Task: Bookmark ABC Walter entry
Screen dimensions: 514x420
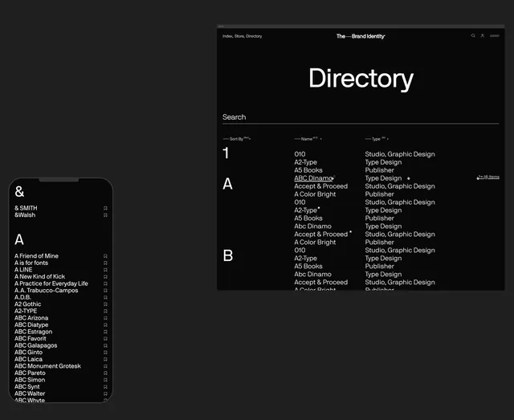Action: (105, 393)
